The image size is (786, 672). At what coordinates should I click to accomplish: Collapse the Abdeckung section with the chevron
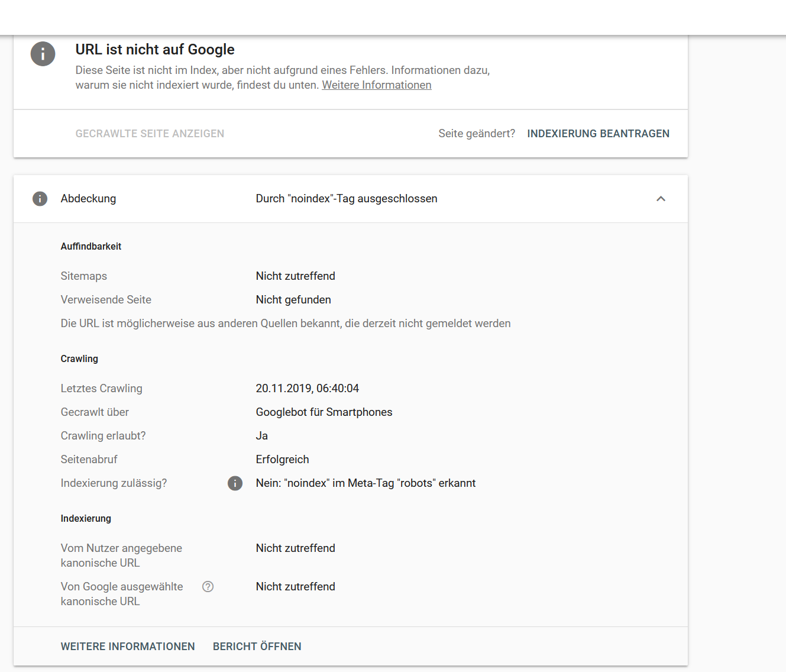pyautogui.click(x=661, y=199)
